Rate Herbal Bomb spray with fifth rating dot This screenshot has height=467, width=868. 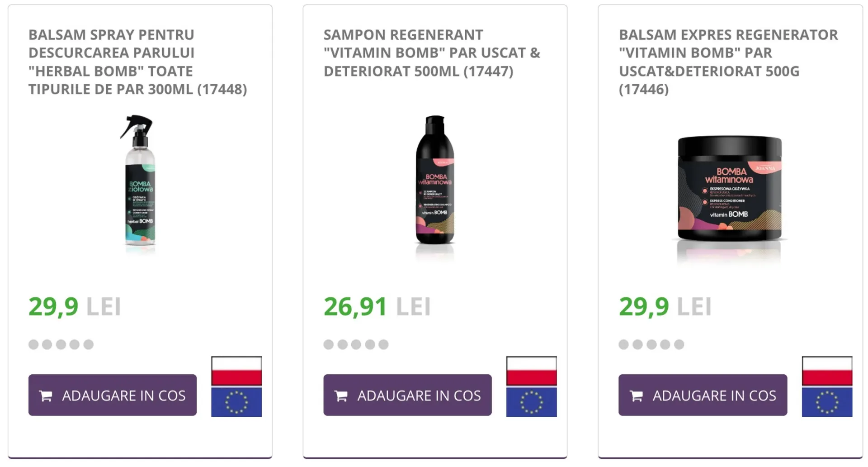tap(89, 344)
